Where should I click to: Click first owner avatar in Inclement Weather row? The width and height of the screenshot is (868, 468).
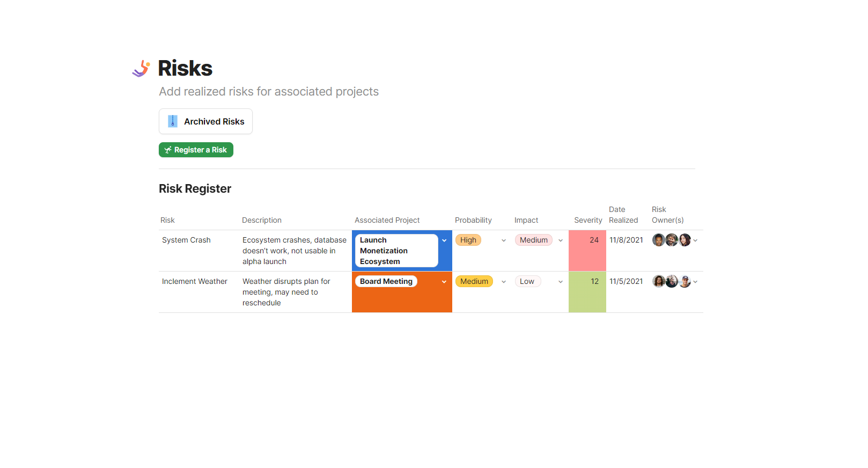pyautogui.click(x=658, y=281)
